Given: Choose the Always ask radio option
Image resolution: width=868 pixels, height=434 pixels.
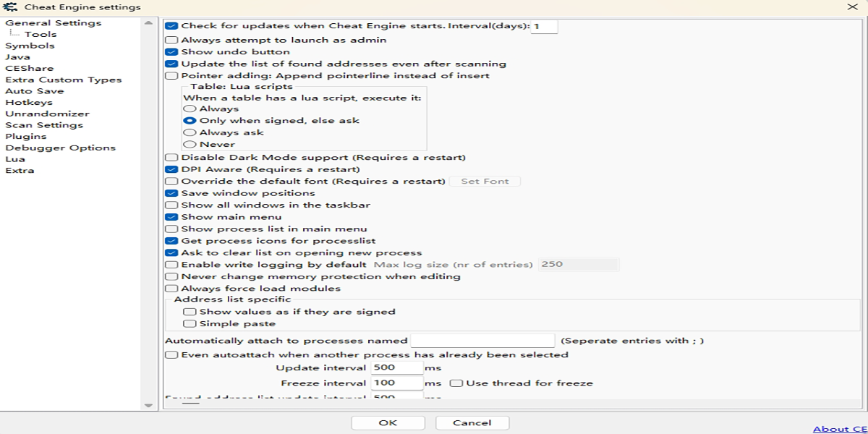Looking at the screenshot, I should pos(190,132).
